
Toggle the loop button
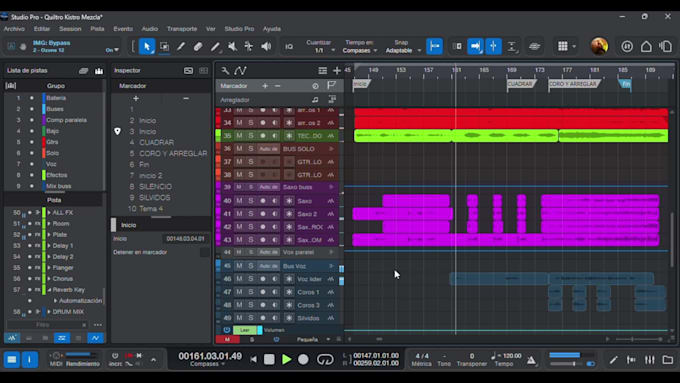point(325,359)
